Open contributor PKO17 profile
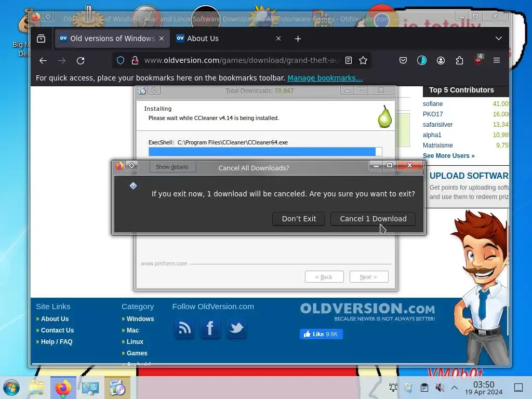 pos(433,114)
